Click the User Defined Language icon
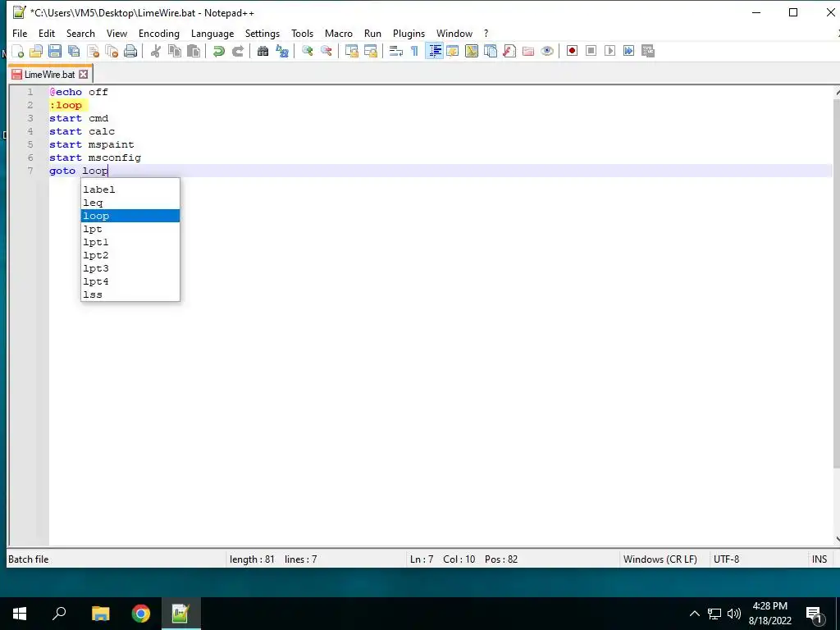 [x=453, y=52]
